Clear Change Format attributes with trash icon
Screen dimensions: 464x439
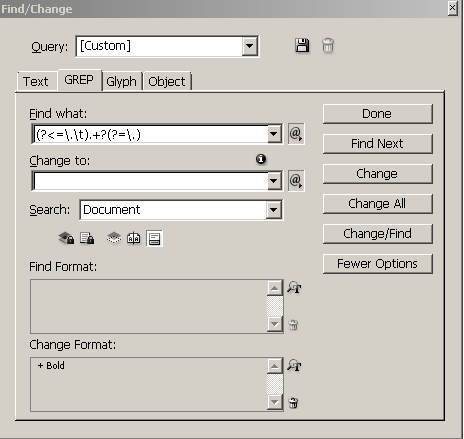293,403
